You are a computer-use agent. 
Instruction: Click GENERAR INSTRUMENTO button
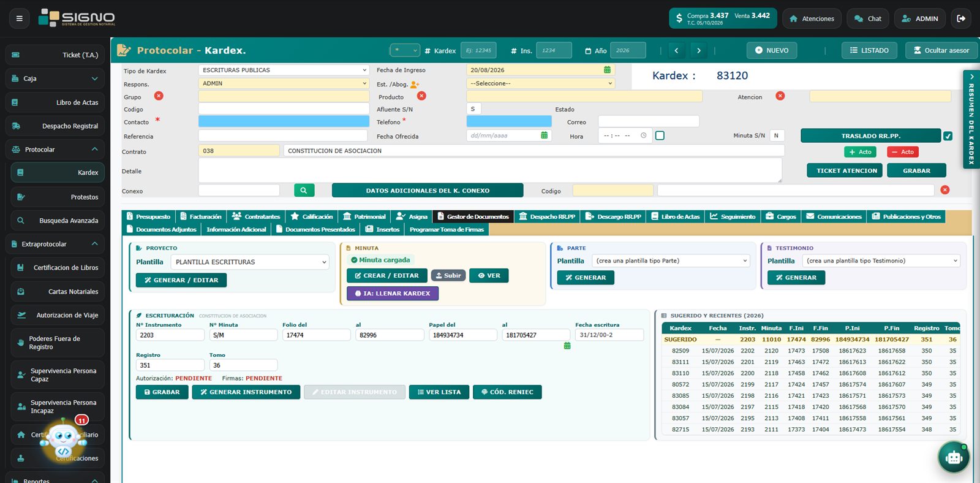tap(246, 392)
